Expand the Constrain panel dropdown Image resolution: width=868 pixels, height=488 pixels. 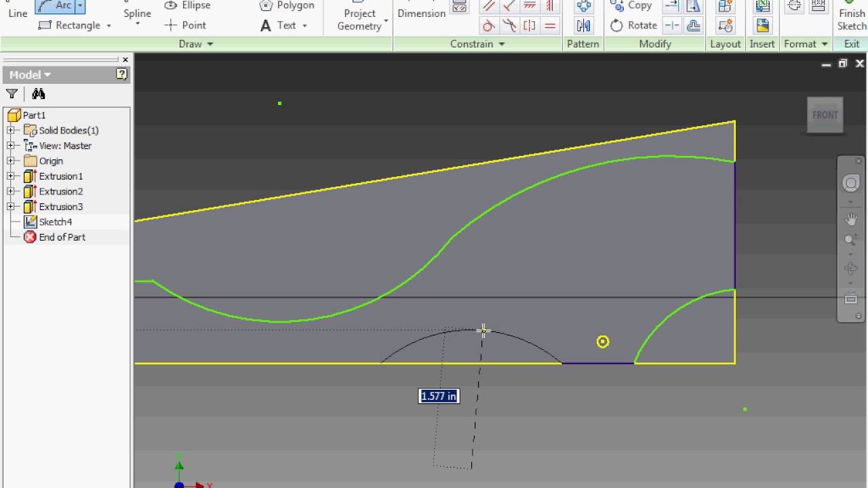(502, 44)
